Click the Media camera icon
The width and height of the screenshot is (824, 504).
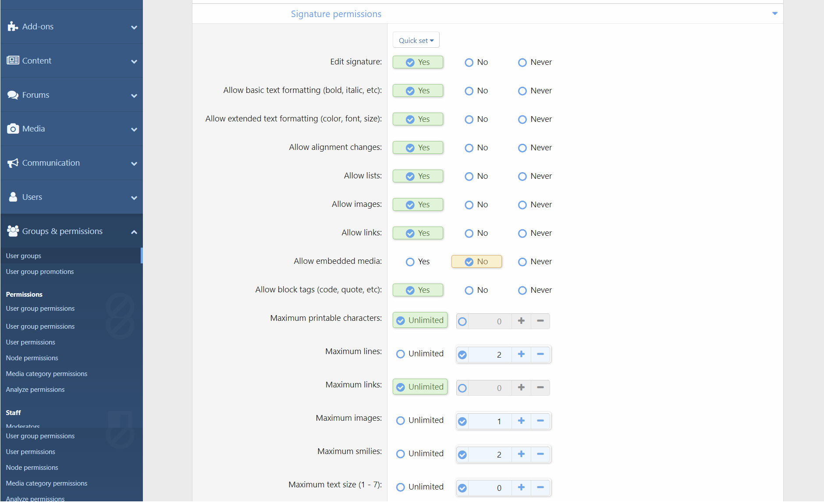tap(13, 129)
